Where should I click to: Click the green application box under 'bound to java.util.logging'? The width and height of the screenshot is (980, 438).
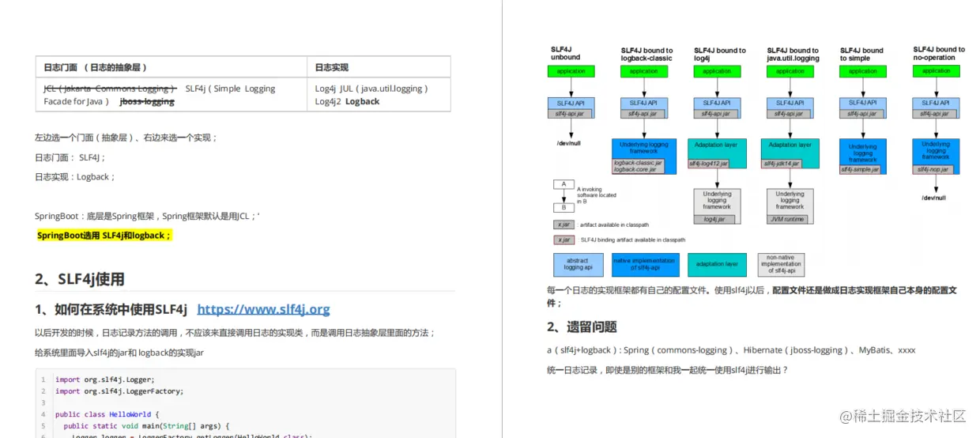pos(790,71)
